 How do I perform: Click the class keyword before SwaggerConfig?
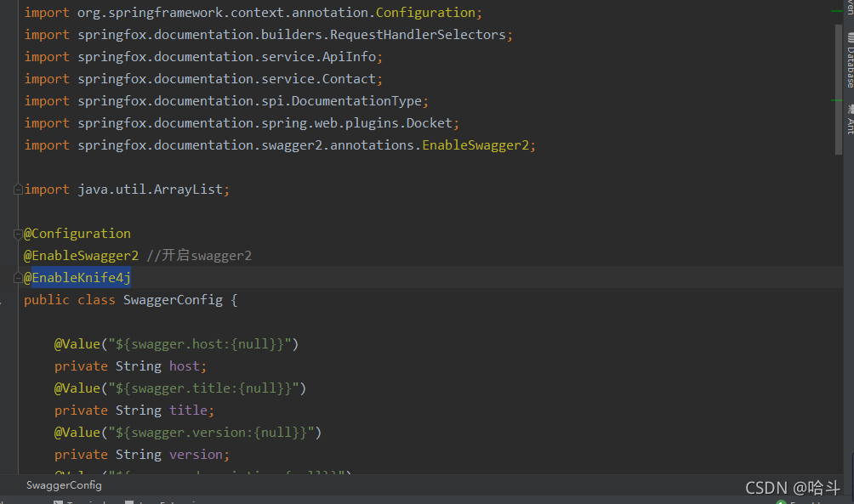click(96, 300)
